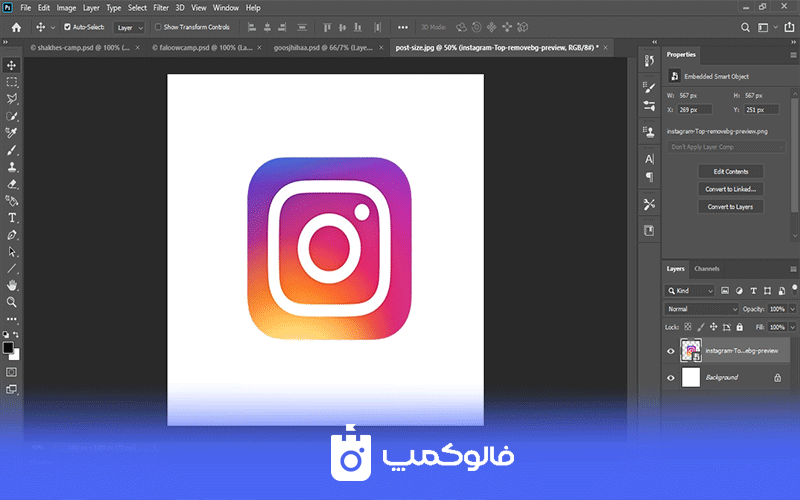Select the Clone Stamp tool

point(11,167)
